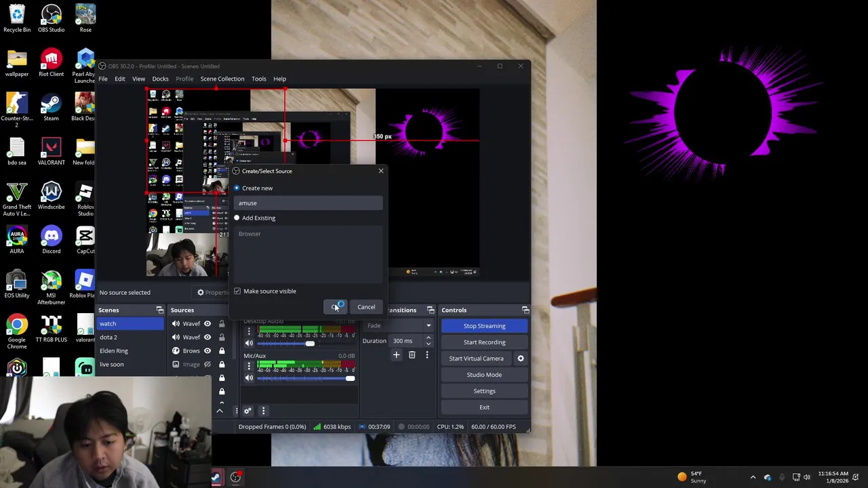Open the File menu in OBS
The width and height of the screenshot is (868, 488).
(103, 79)
